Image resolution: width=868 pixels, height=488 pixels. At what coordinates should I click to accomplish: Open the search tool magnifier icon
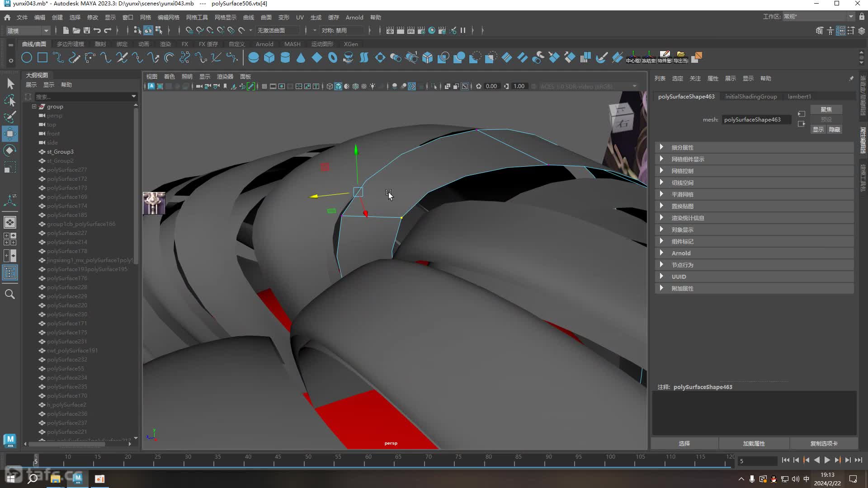[x=10, y=294]
